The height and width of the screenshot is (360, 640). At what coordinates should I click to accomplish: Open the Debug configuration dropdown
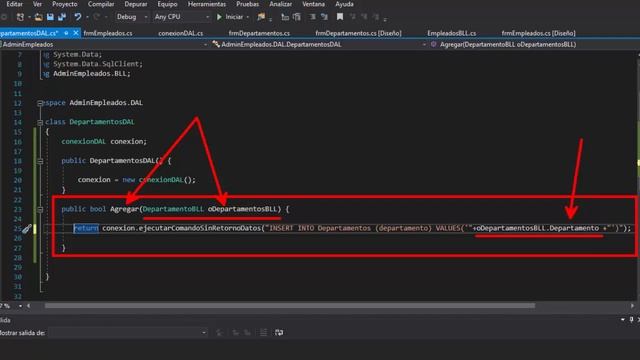[131, 17]
